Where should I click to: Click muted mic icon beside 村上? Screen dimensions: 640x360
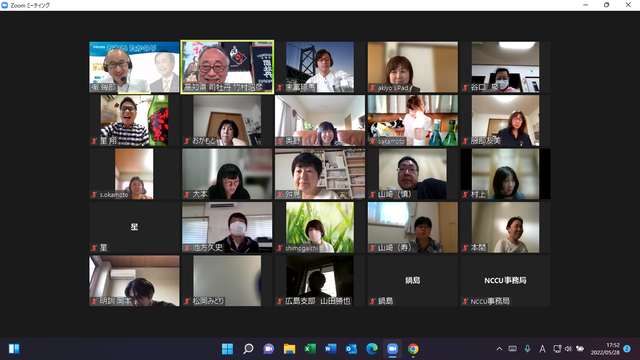tap(465, 195)
